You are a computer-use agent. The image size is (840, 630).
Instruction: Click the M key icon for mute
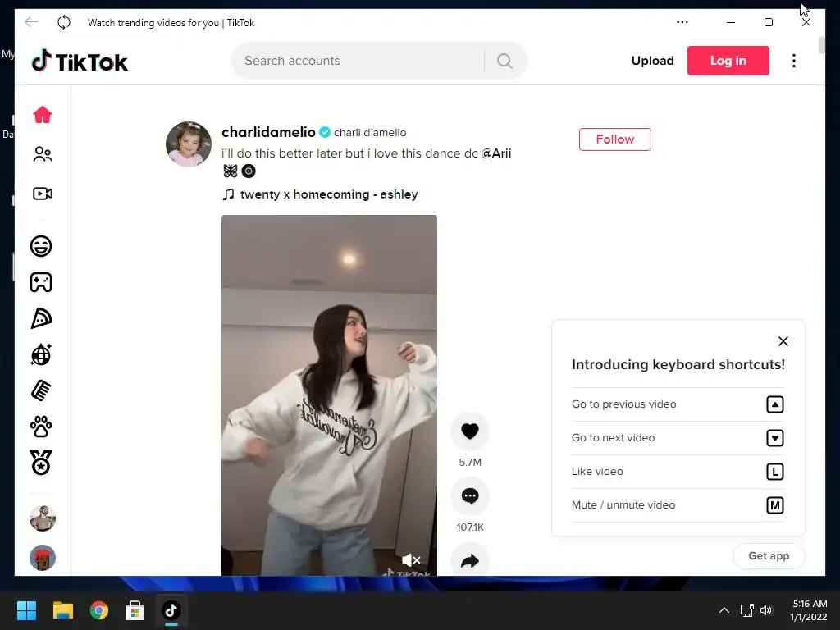click(774, 505)
